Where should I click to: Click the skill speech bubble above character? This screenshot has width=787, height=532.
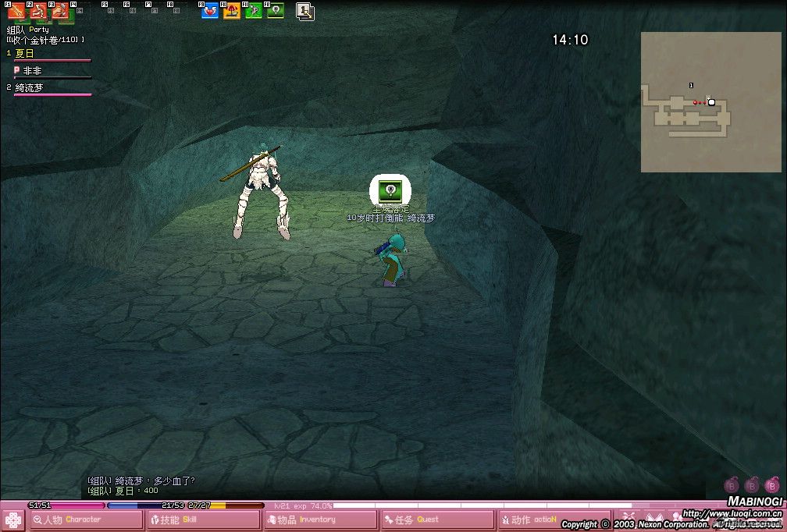pyautogui.click(x=390, y=190)
